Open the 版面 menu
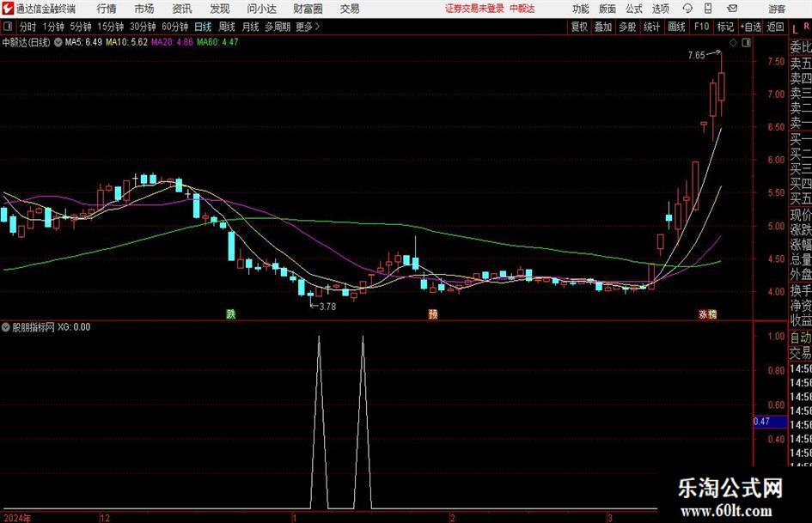Screen dimensions: 812x523 [607, 9]
